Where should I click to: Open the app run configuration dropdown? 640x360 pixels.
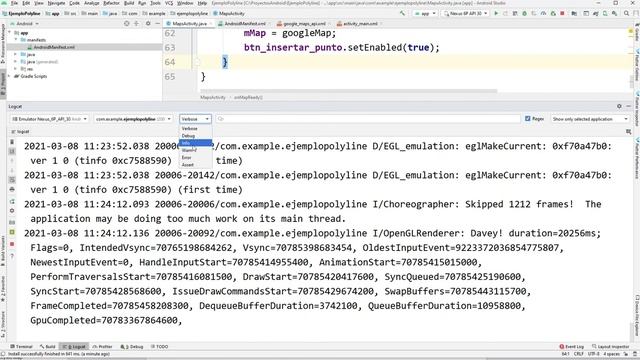click(425, 13)
